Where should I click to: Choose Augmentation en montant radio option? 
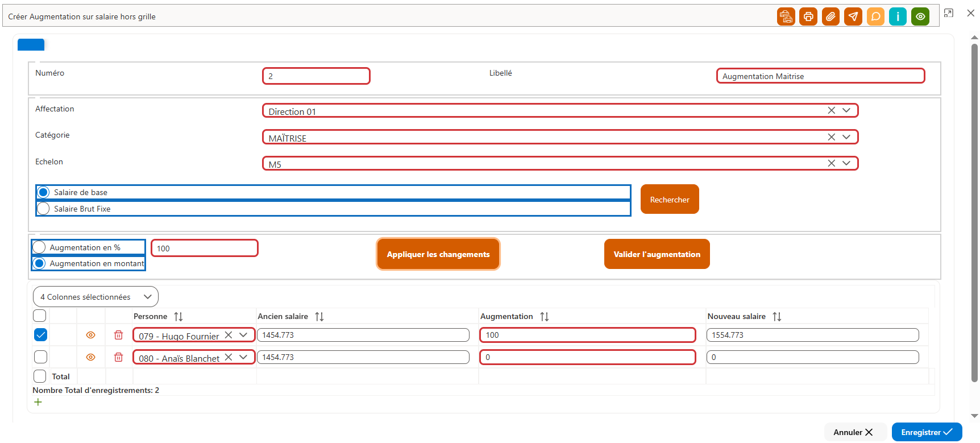pyautogui.click(x=39, y=263)
